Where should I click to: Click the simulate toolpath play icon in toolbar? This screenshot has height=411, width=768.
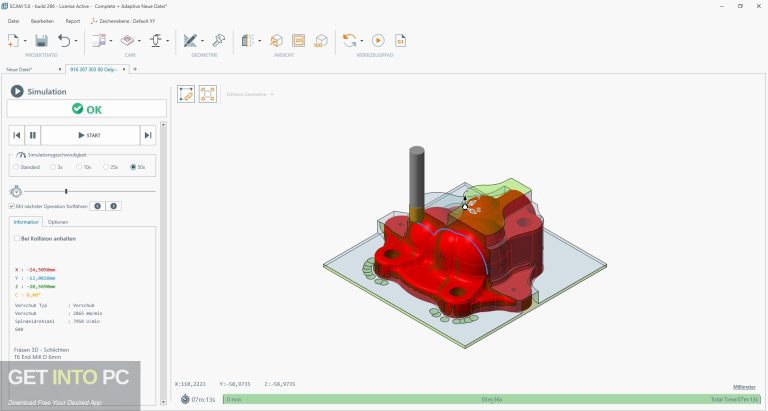coord(378,40)
